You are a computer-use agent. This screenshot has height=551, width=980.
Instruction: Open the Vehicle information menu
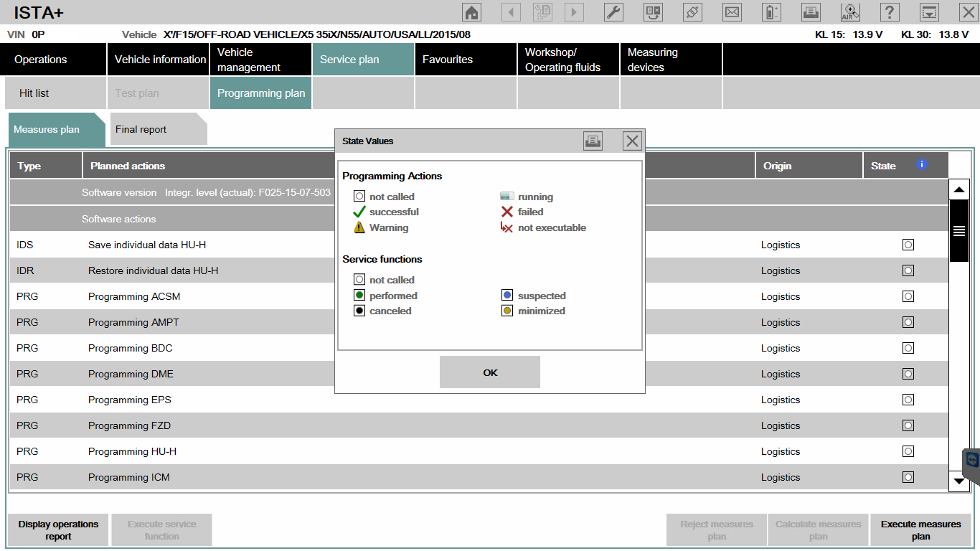(160, 60)
